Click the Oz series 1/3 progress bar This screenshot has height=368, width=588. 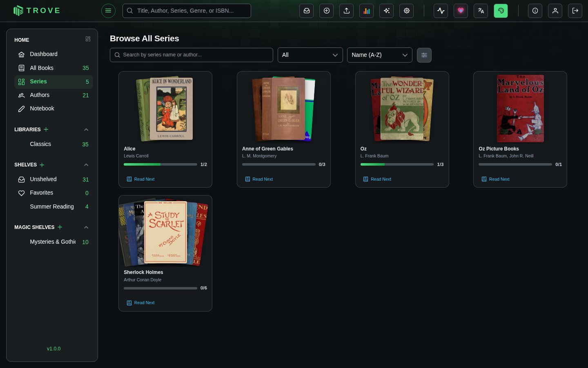397,164
